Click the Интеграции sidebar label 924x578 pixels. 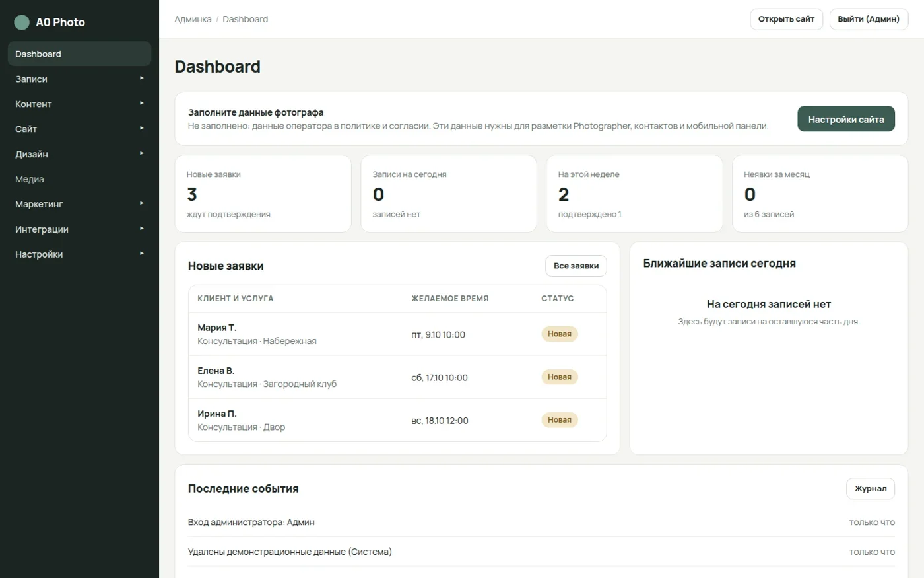pyautogui.click(x=42, y=230)
